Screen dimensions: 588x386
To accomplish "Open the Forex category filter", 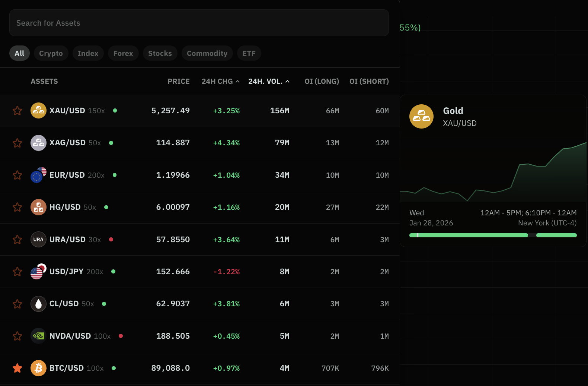I will tap(123, 53).
